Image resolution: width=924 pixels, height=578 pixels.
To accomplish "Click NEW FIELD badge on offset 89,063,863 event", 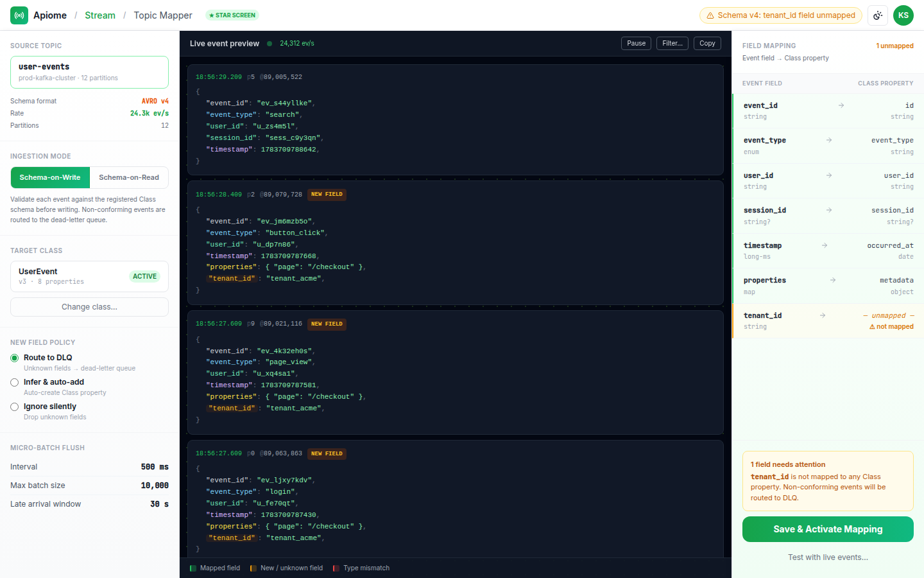I will 327,454.
